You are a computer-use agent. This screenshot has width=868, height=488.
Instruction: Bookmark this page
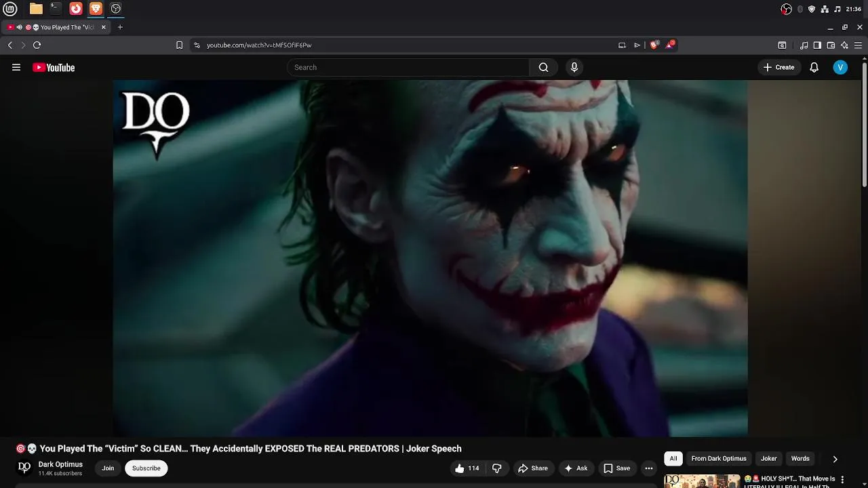[179, 45]
